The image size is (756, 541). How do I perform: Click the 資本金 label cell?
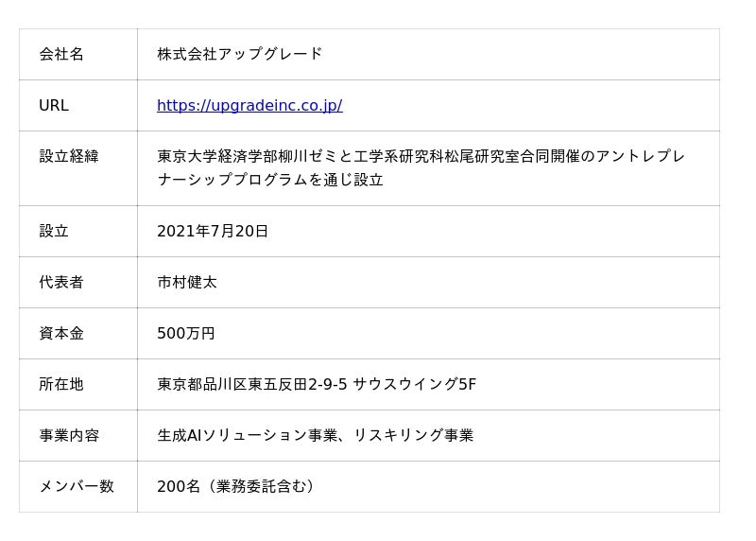point(61,334)
